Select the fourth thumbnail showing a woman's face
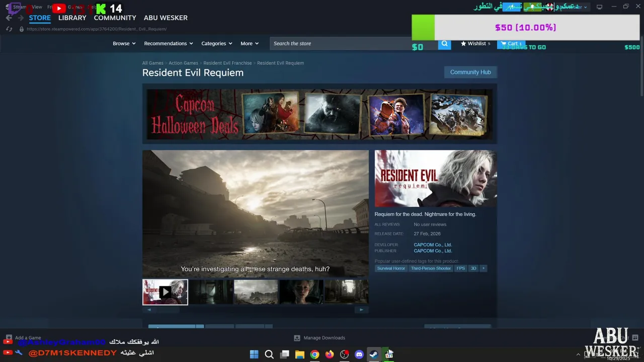The height and width of the screenshot is (362, 644). 301,292
